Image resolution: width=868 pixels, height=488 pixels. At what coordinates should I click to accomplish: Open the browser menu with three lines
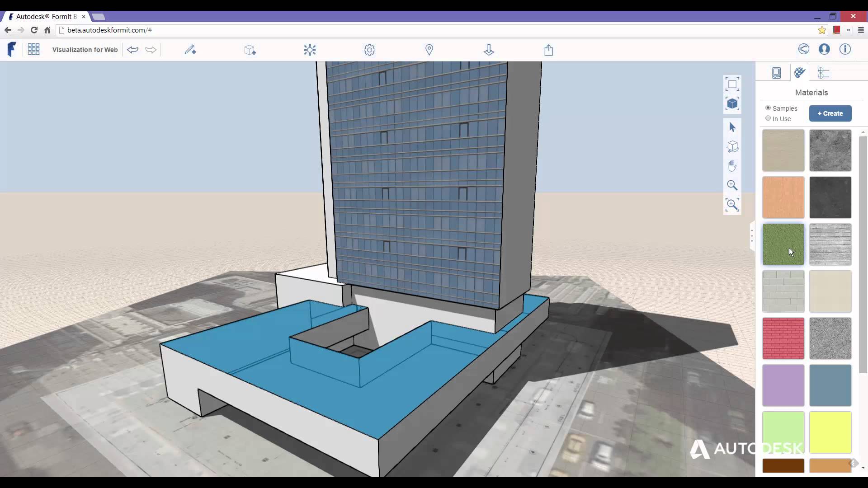pyautogui.click(x=861, y=30)
